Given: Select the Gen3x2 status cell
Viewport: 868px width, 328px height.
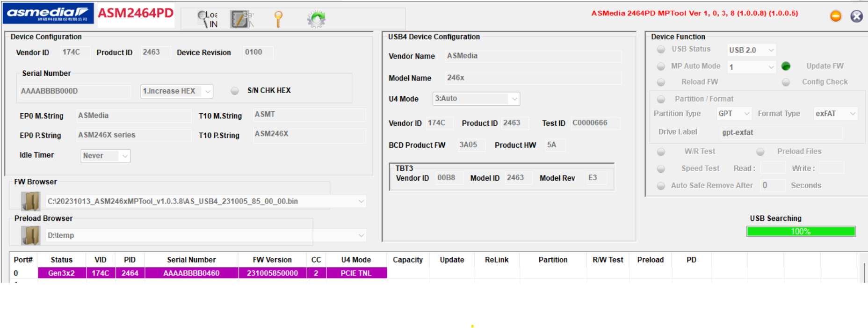Looking at the screenshot, I should [62, 273].
